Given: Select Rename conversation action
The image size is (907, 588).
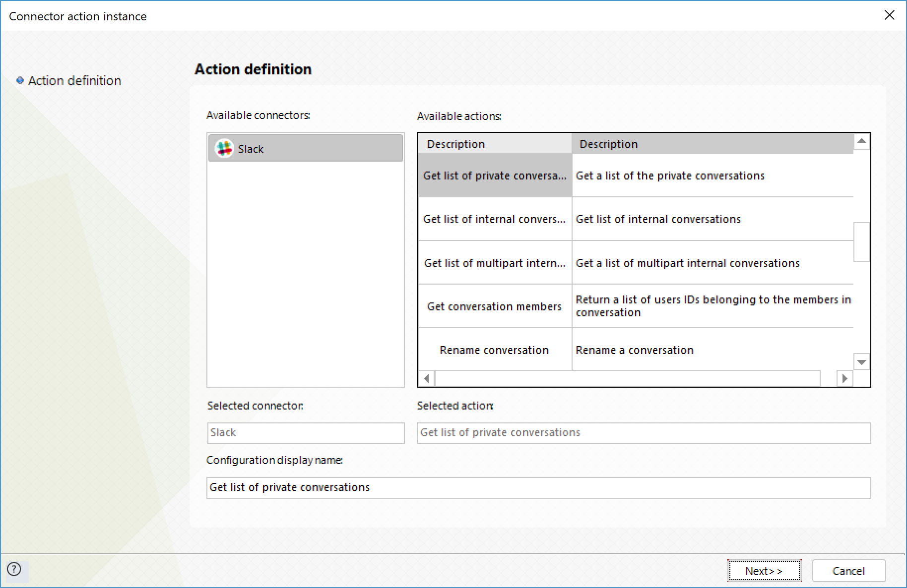Looking at the screenshot, I should point(495,350).
